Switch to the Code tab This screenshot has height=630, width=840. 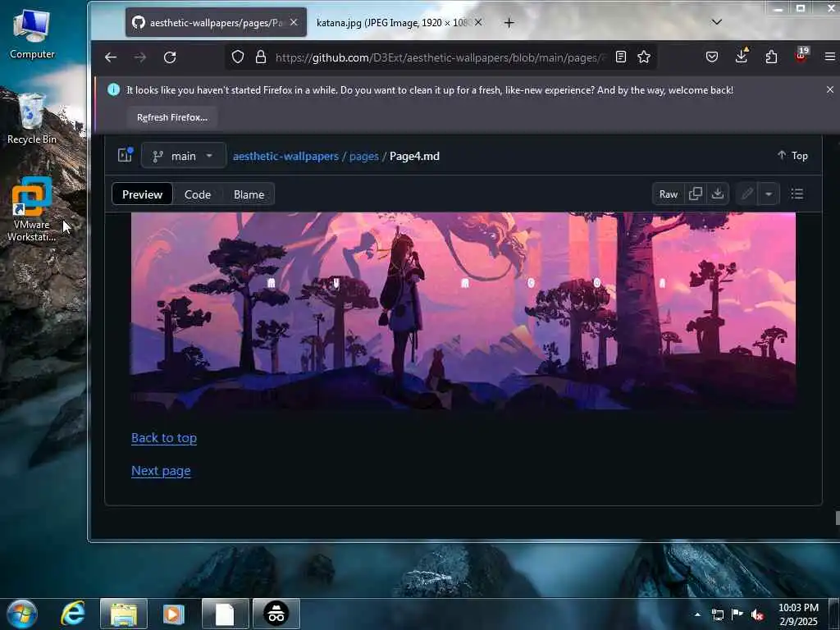point(197,194)
